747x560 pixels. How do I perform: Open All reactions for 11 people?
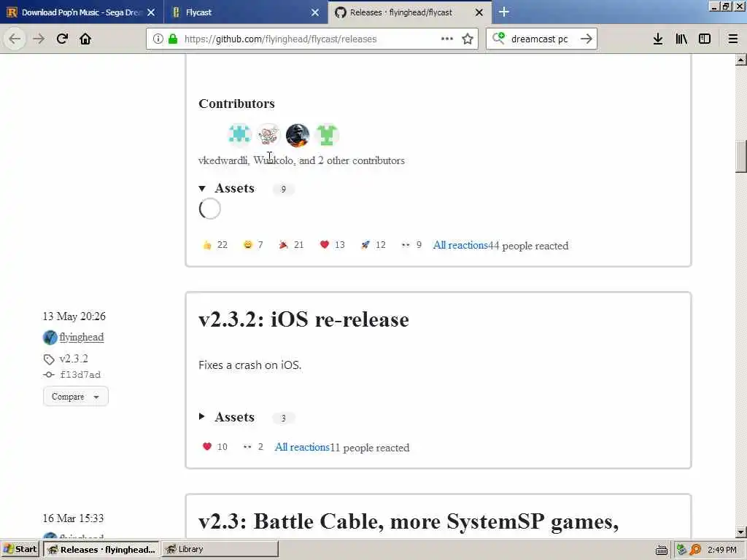click(x=302, y=447)
